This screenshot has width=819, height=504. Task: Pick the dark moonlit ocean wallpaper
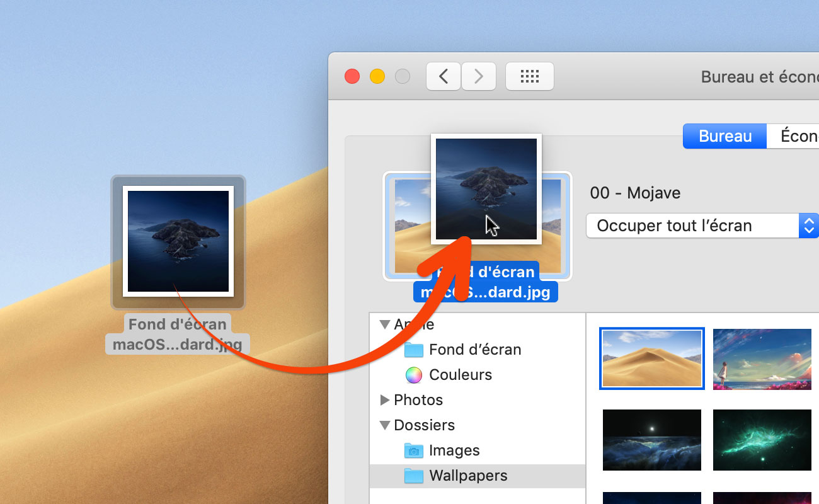tap(651, 440)
